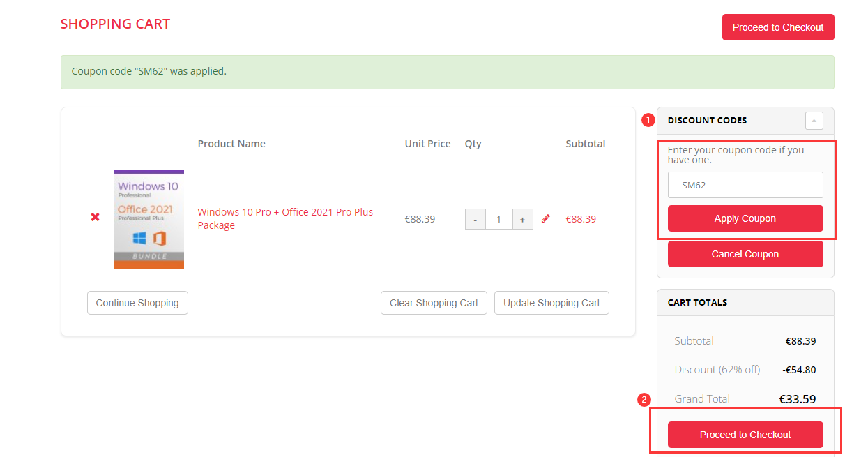Click the CART TOTALS header

[x=697, y=302]
